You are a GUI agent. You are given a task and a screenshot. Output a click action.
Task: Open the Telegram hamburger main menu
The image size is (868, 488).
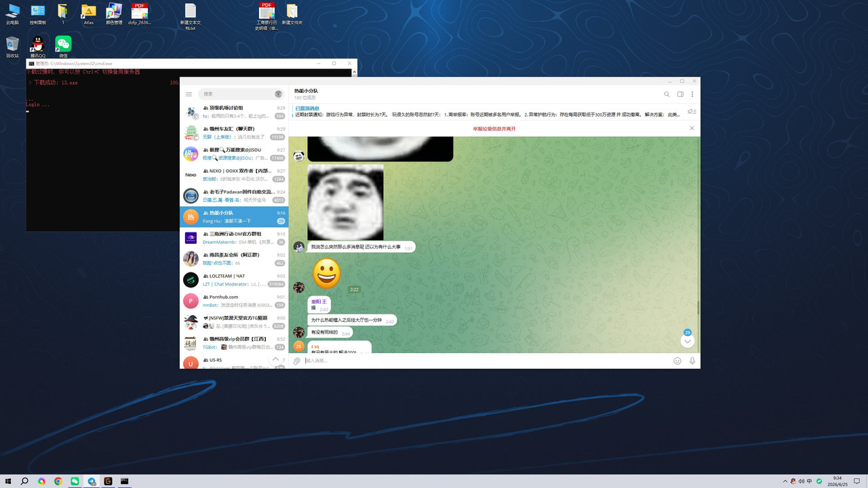[x=189, y=94]
